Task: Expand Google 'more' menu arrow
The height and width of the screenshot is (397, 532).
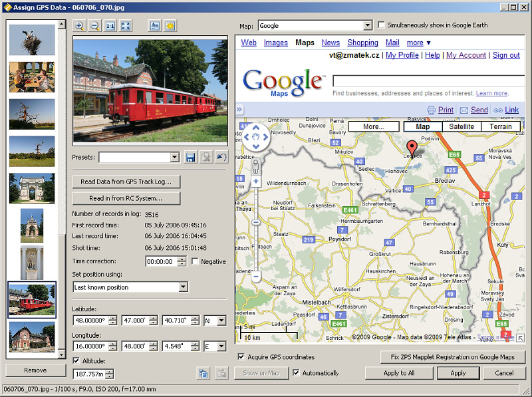Action: (428, 43)
